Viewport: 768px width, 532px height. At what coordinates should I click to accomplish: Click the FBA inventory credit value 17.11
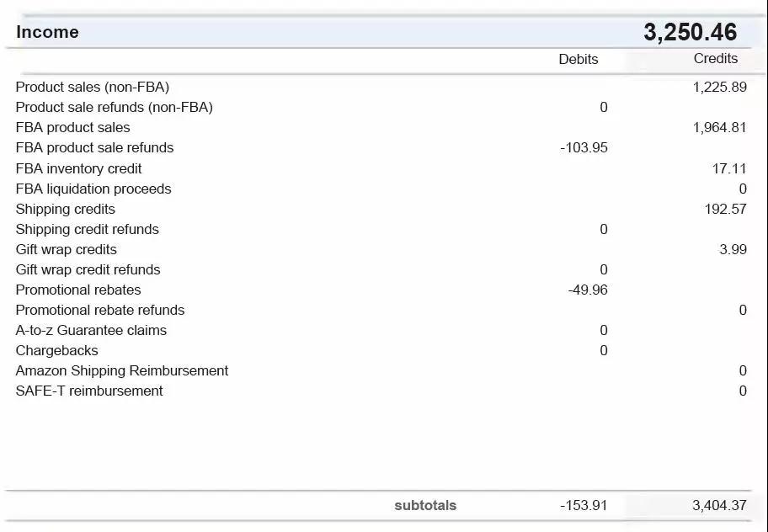click(728, 168)
